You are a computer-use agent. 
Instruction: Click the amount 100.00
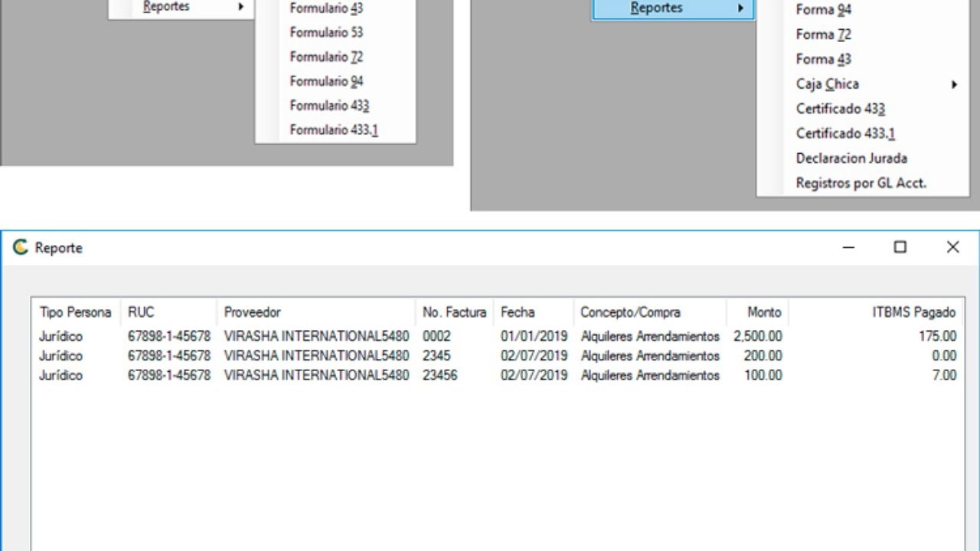763,376
